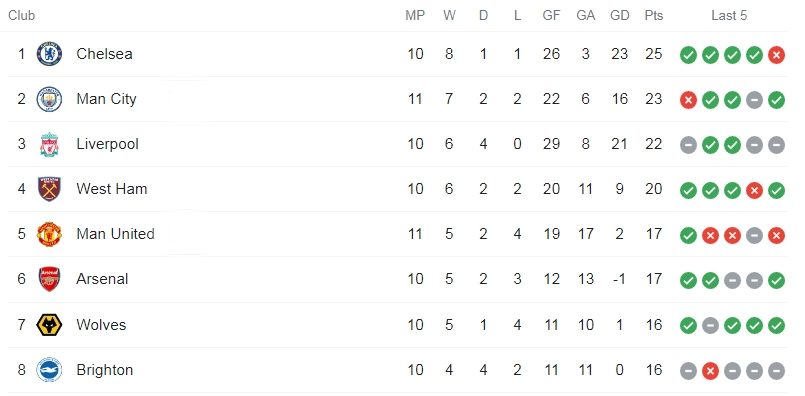Click Wolves' grey draw icon in Last 5
This screenshot has height=396, width=805.
coord(710,325)
